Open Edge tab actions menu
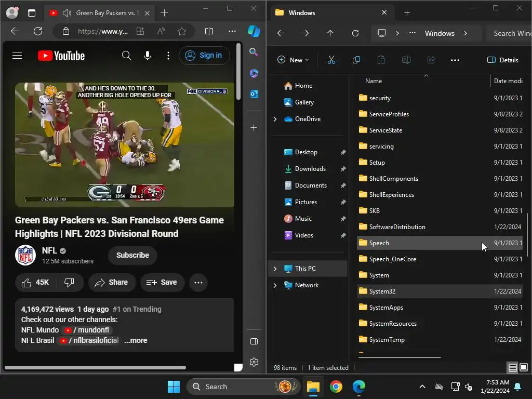 click(32, 13)
